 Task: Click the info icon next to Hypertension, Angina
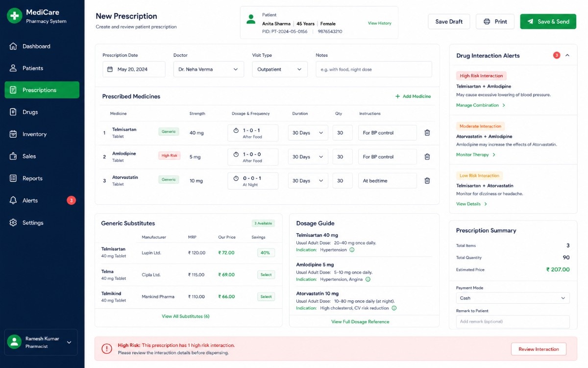[368, 279]
